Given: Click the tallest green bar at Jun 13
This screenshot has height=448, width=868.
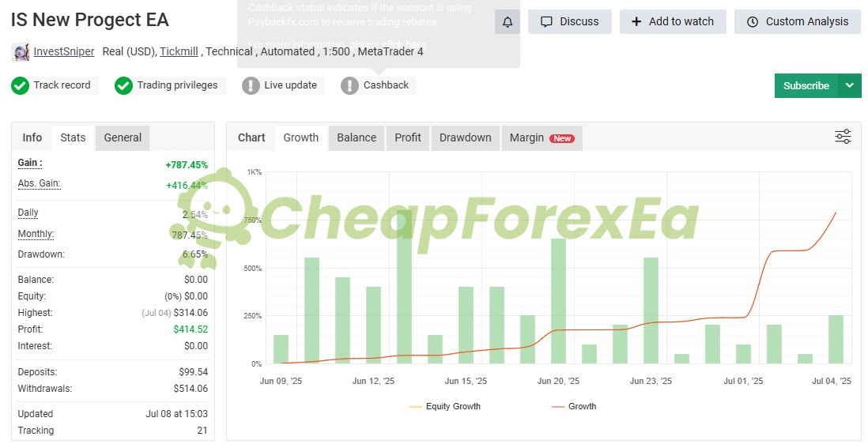Looking at the screenshot, I should [405, 287].
